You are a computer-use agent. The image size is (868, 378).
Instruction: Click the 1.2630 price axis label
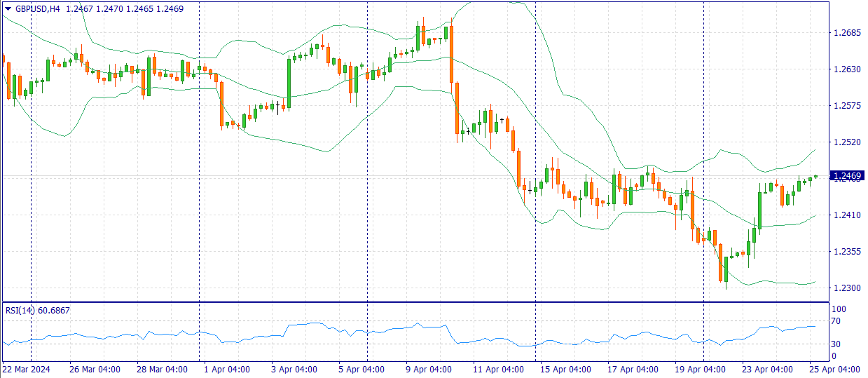846,69
